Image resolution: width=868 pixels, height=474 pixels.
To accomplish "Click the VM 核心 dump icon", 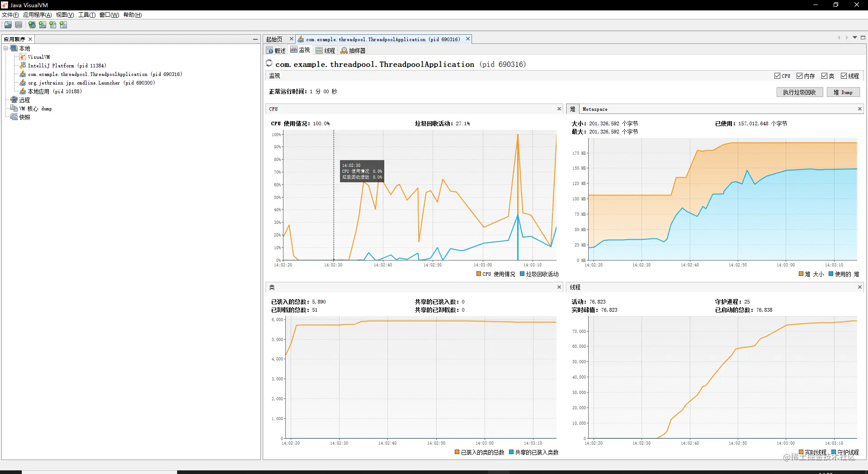I will (x=14, y=109).
